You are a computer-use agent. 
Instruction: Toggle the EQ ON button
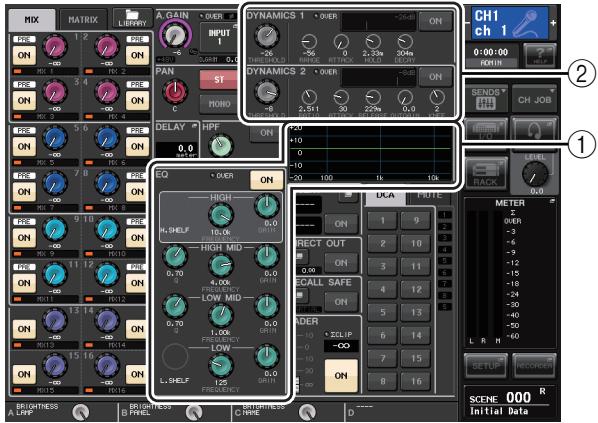267,180
